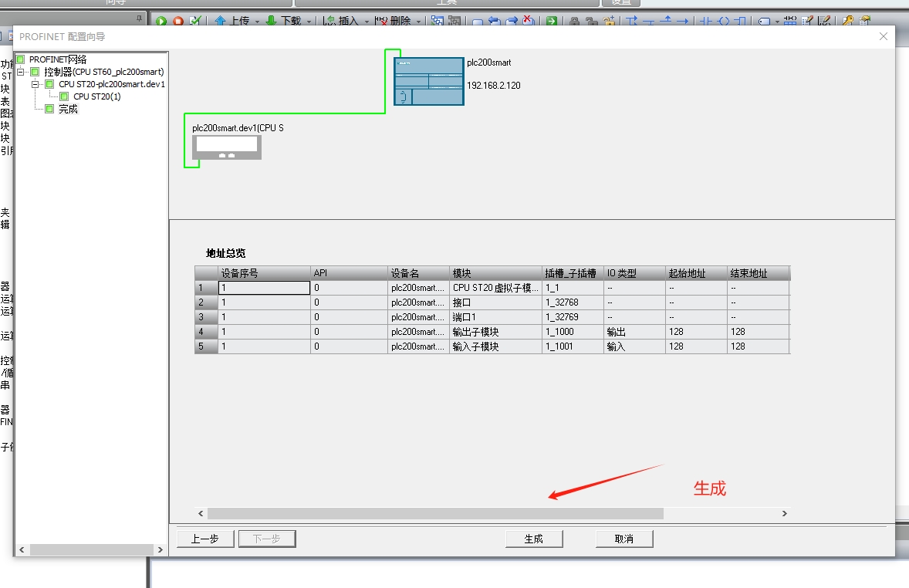Select the plc200smart.dev1 device graphic
The width and height of the screenshot is (909, 588).
click(x=226, y=147)
